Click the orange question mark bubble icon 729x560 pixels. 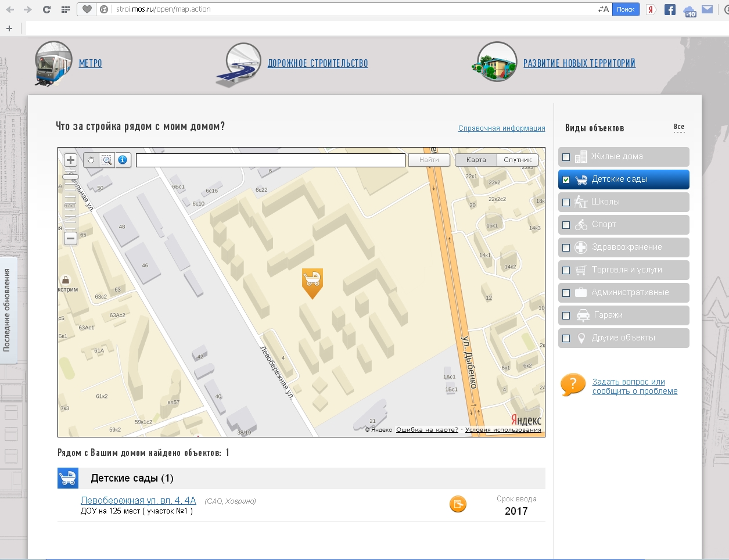[573, 385]
